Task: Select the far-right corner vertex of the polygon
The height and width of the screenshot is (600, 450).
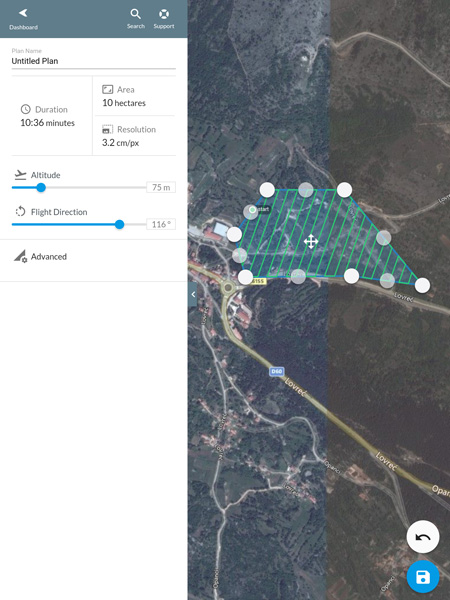Action: pos(422,285)
